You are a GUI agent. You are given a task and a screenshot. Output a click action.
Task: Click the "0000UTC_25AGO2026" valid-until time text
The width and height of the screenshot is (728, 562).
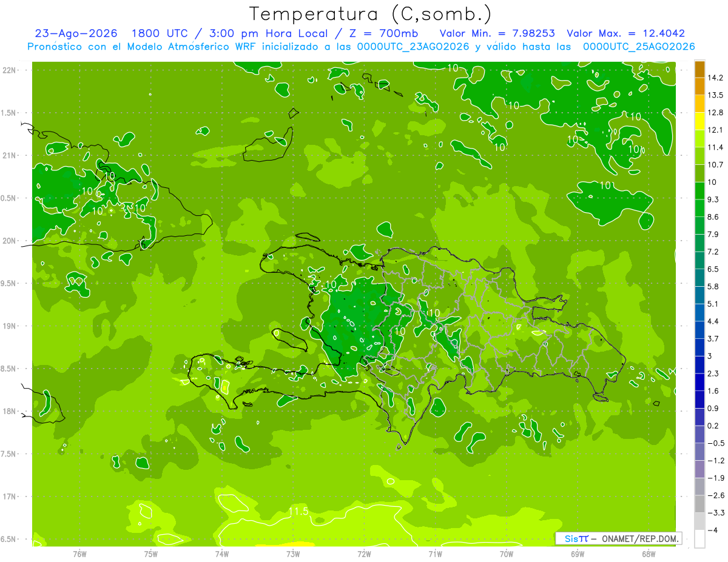point(638,47)
